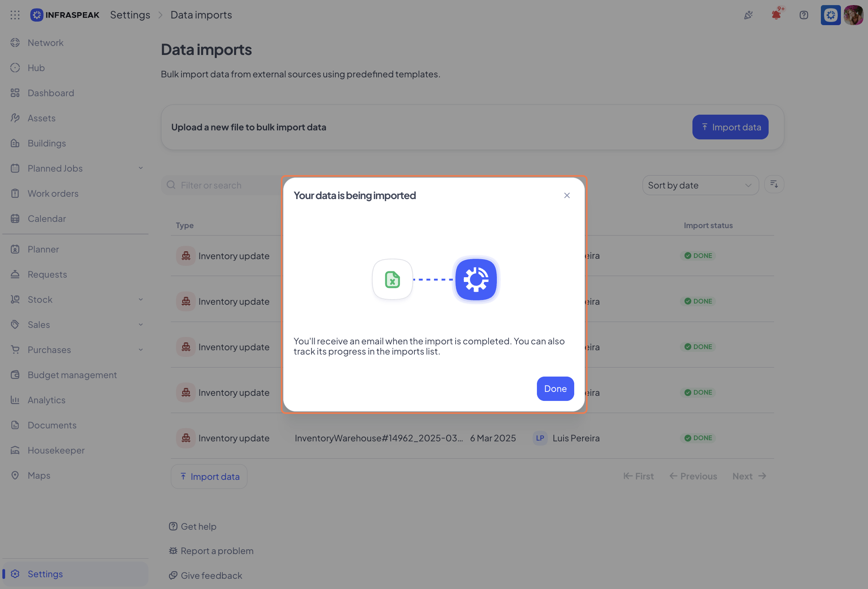Screen dimensions: 868x589
Task: Open the apps grid launcher icon
Action: pyautogui.click(x=15, y=15)
